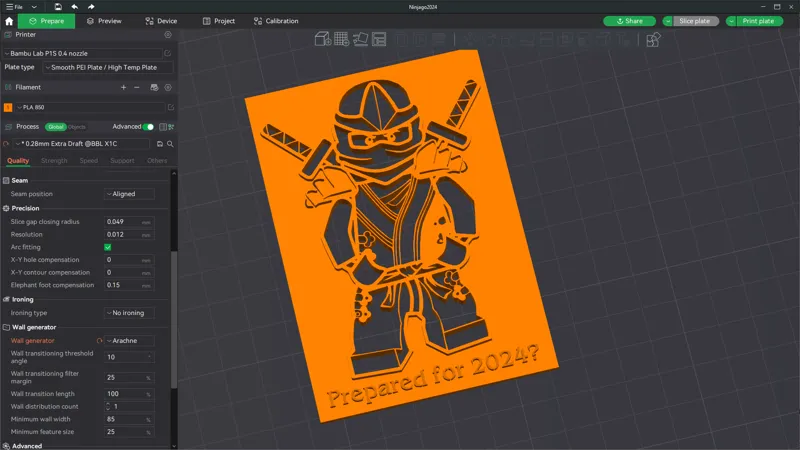Click the Add model cube icon
800x450 pixels.
pyautogui.click(x=322, y=39)
